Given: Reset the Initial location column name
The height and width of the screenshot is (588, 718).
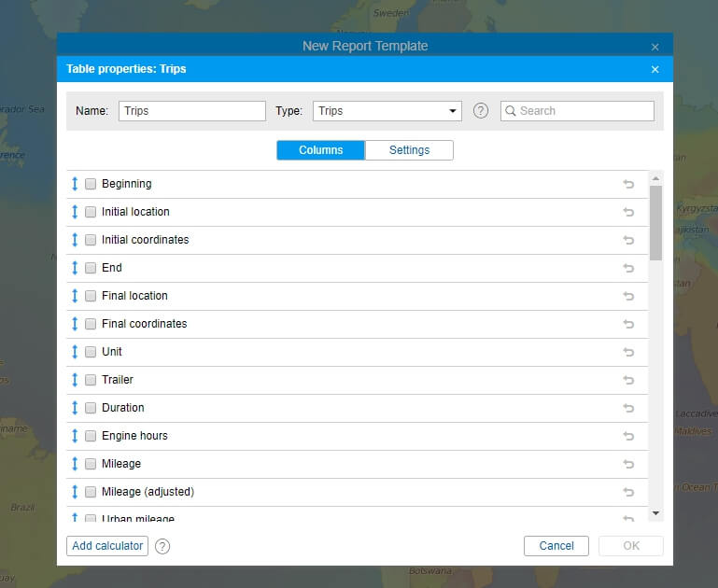Looking at the screenshot, I should [628, 212].
